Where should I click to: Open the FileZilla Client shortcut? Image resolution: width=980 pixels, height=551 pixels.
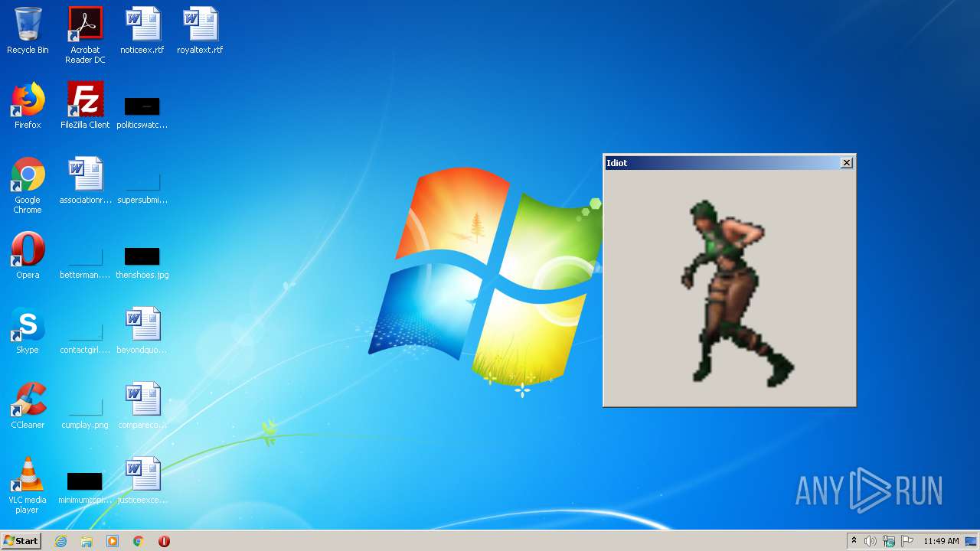[85, 106]
